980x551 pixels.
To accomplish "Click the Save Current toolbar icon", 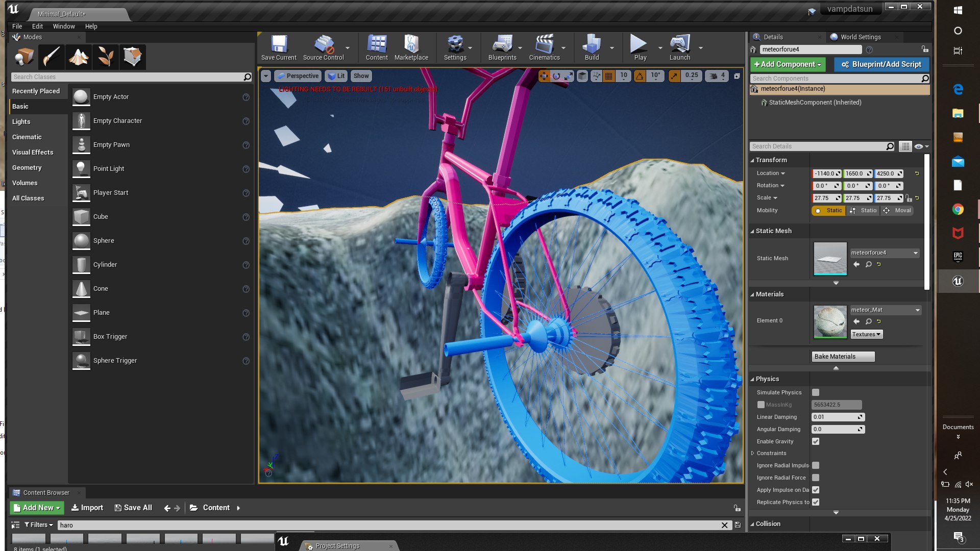I will [x=279, y=48].
